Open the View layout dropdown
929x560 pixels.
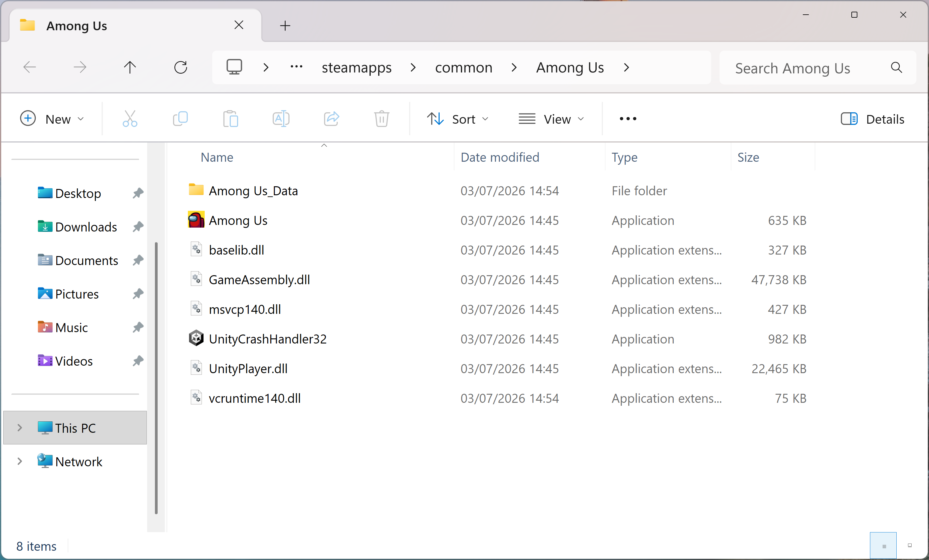click(x=552, y=119)
